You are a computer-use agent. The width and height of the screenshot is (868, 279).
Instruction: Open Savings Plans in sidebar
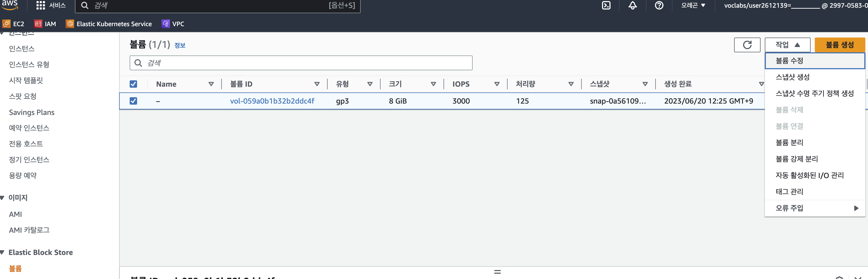pyautogui.click(x=32, y=112)
